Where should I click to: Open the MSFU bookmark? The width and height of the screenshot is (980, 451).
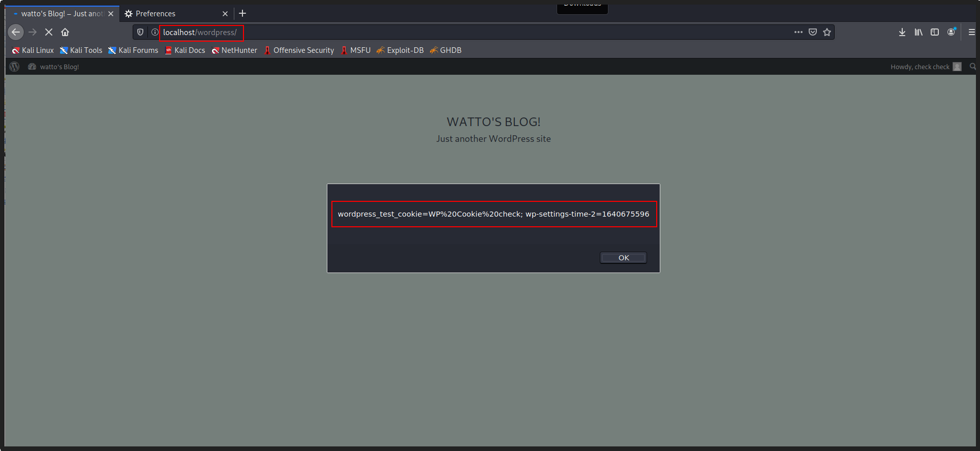point(356,50)
